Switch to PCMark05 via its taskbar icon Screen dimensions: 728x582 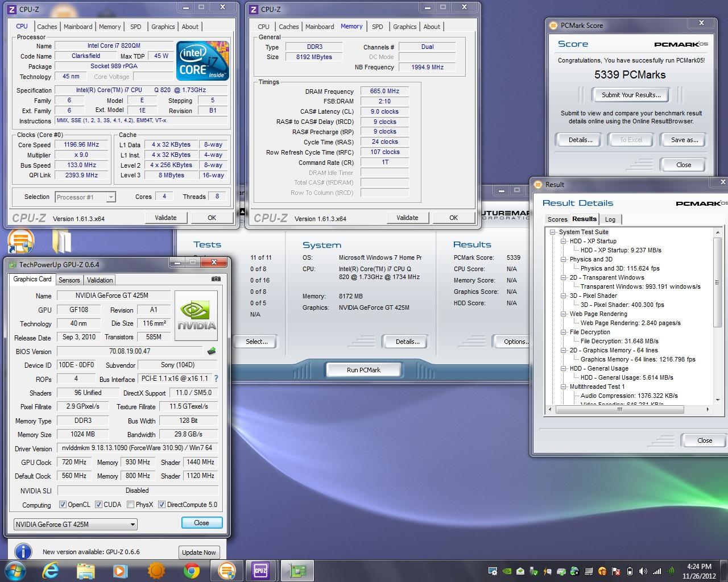coord(226,570)
